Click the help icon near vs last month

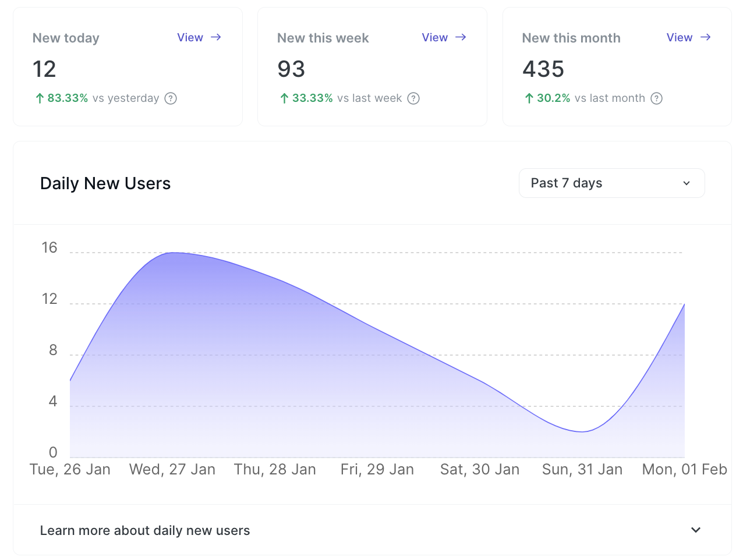(656, 98)
